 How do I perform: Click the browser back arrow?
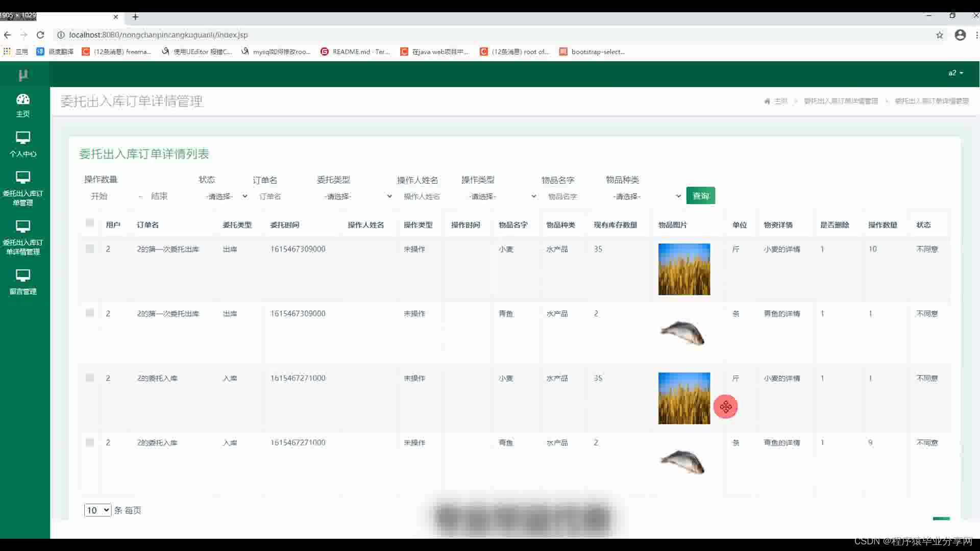click(7, 35)
